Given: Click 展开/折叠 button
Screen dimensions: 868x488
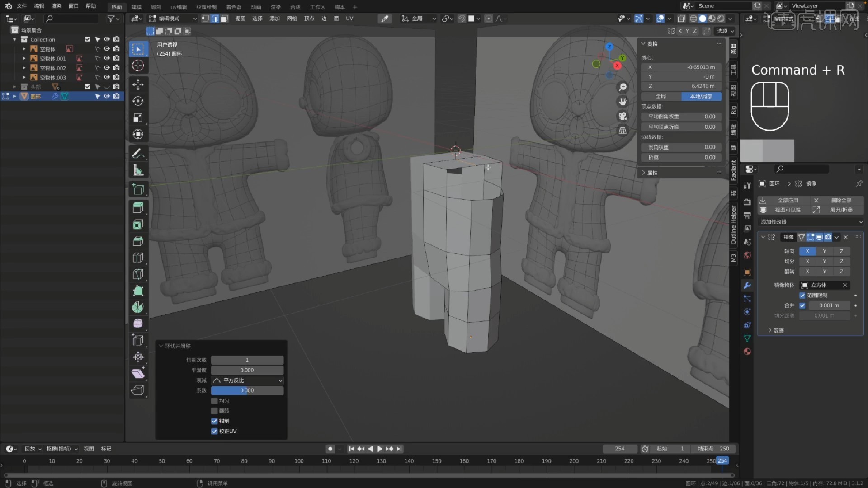Looking at the screenshot, I should pos(837,210).
